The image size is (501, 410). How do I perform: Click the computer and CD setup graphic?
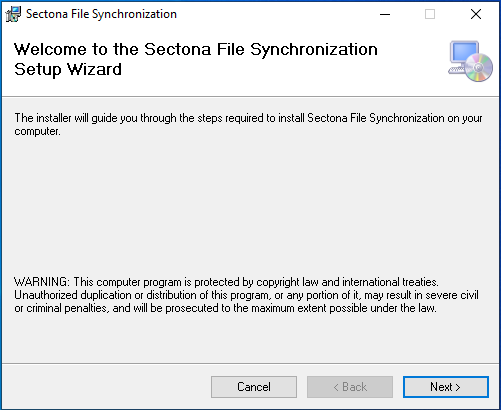pos(470,61)
